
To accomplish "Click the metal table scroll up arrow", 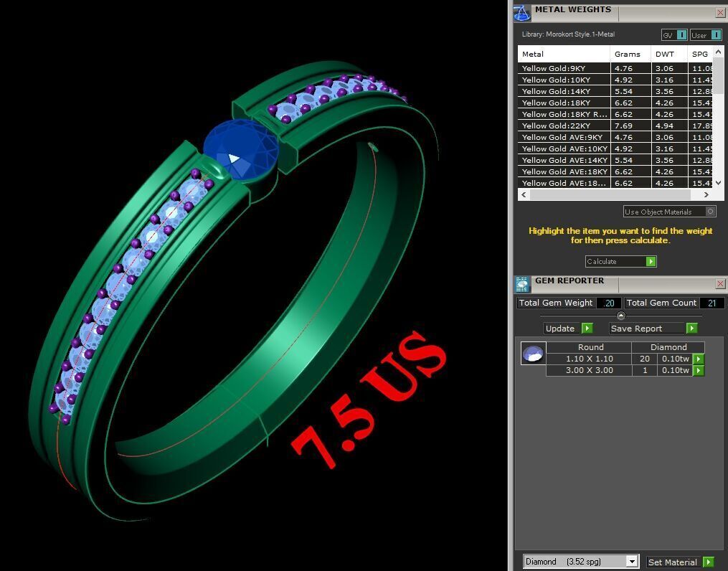I will pos(718,52).
